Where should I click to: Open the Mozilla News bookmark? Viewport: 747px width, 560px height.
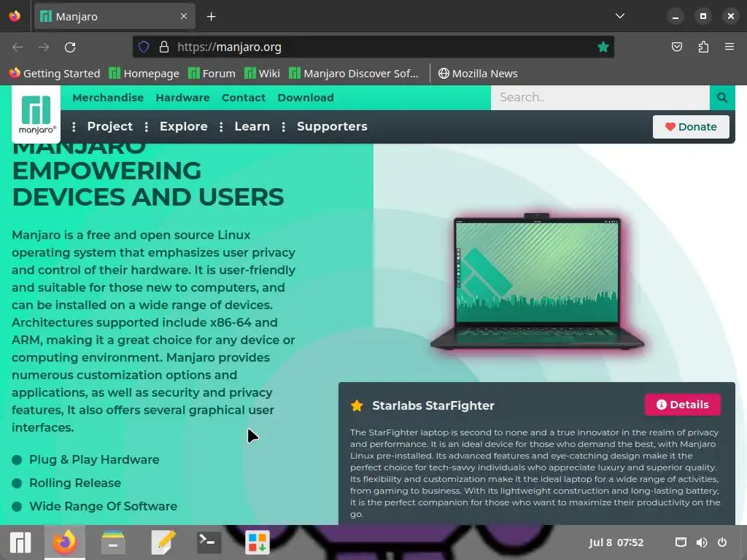click(x=478, y=74)
